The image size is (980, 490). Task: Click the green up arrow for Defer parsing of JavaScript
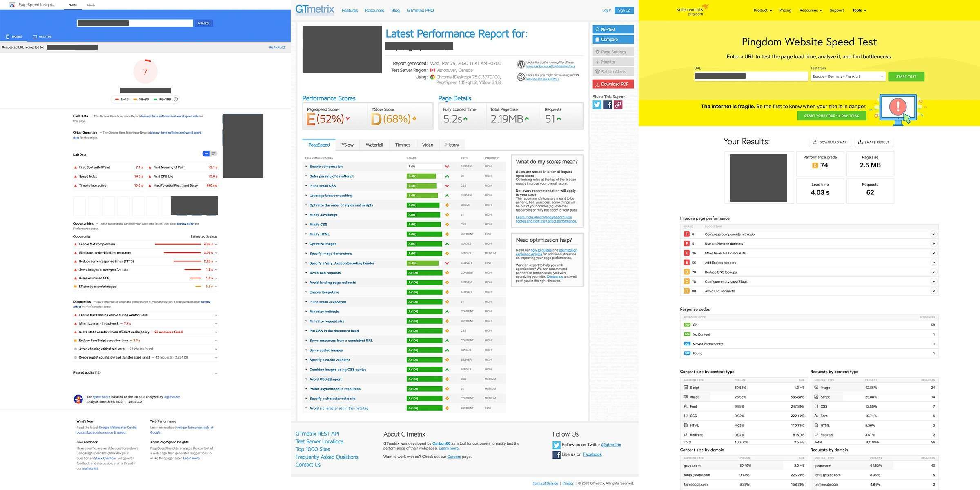pos(447,176)
